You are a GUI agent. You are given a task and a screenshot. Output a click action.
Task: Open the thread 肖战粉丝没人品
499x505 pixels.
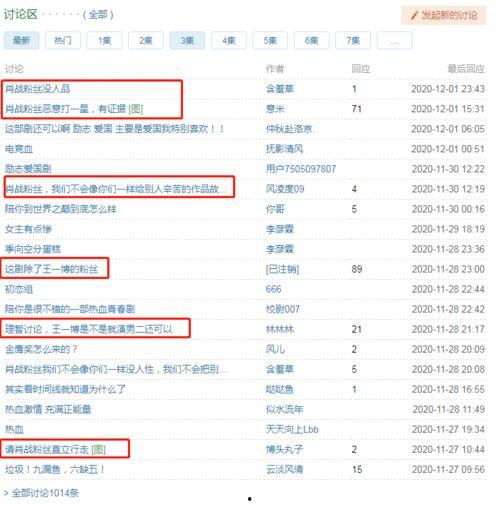pyautogui.click(x=38, y=89)
